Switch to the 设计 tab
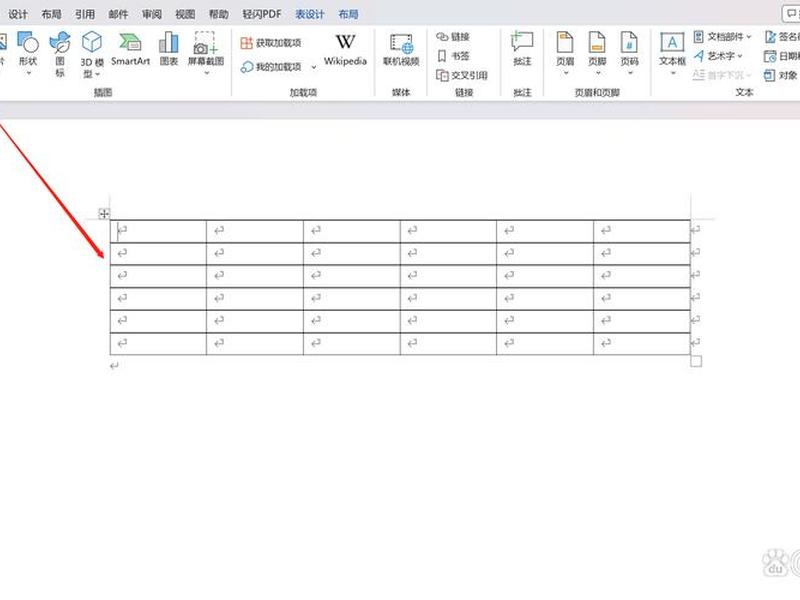The height and width of the screenshot is (600, 800). coord(18,14)
